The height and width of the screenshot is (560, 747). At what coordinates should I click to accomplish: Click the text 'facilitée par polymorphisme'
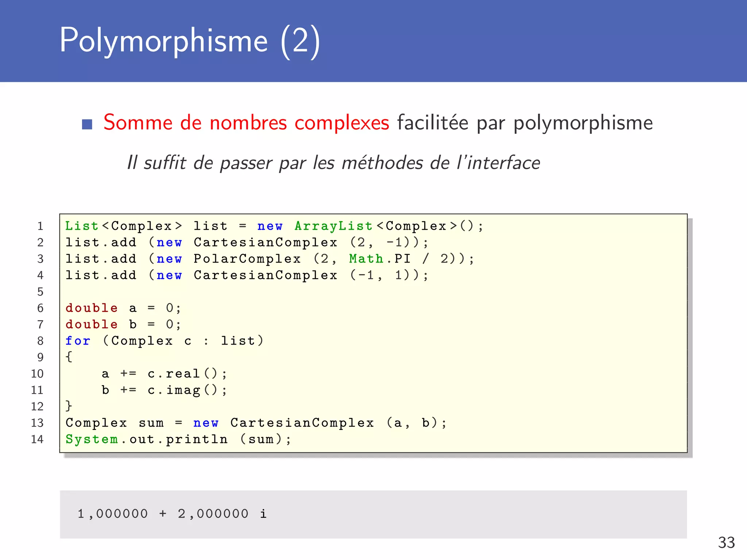(x=525, y=123)
